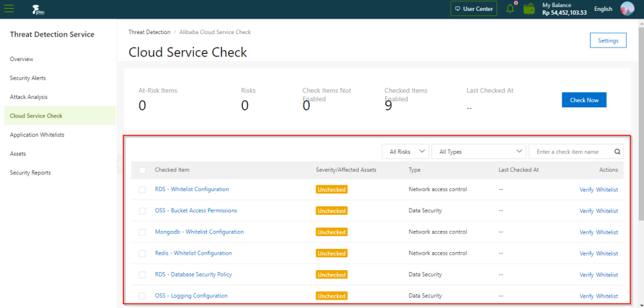Switch language from English
The width and height of the screenshot is (644, 308).
[603, 8]
